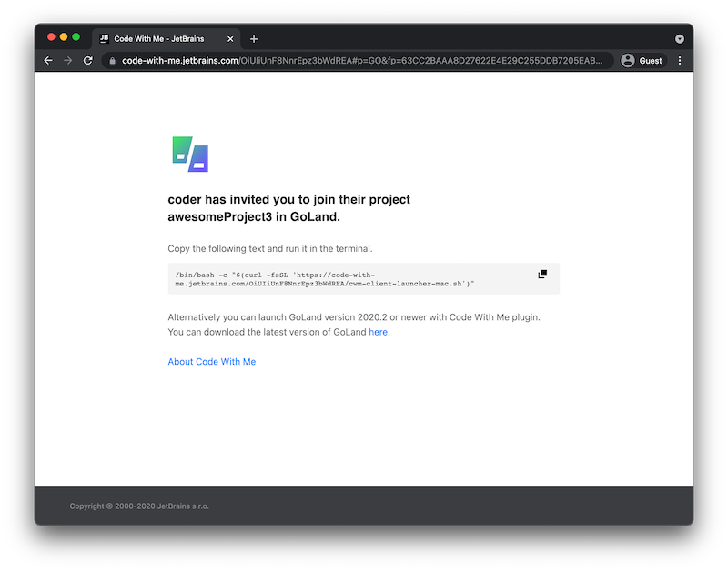Click the padlock site info icon
This screenshot has width=728, height=571.
[x=112, y=61]
